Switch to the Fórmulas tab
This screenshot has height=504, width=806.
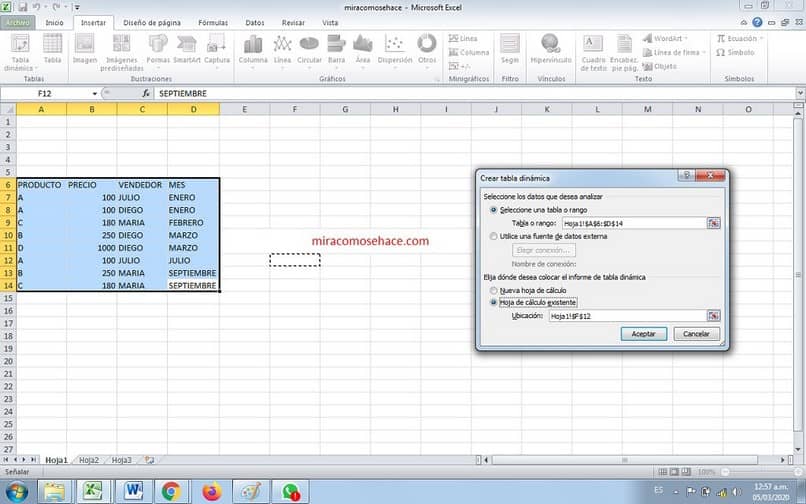pos(213,23)
